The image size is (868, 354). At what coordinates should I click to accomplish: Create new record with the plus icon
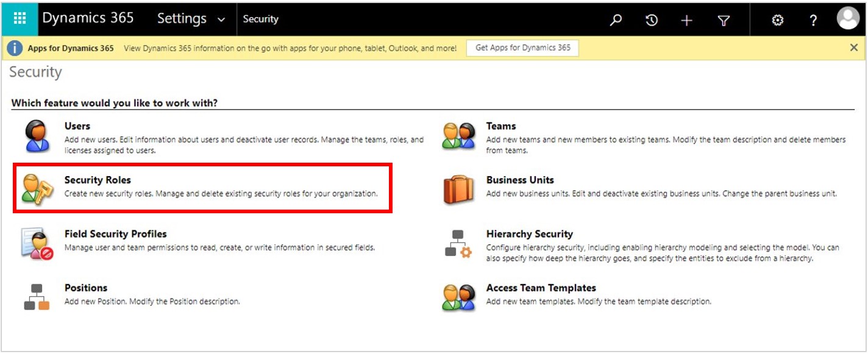coord(687,19)
